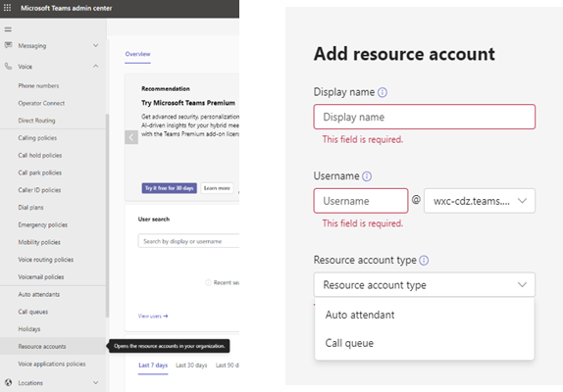Expand the Messaging section chevron
The height and width of the screenshot is (392, 563).
click(x=95, y=45)
